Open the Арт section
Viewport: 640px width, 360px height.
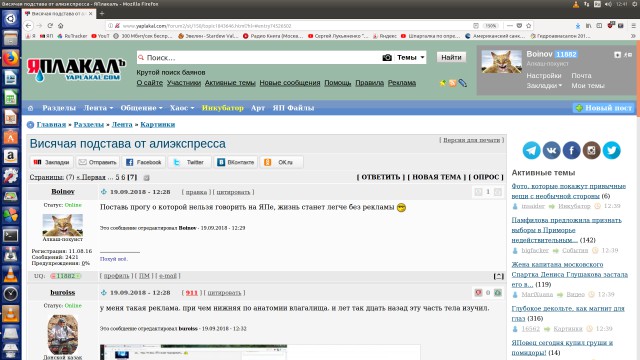[258, 108]
